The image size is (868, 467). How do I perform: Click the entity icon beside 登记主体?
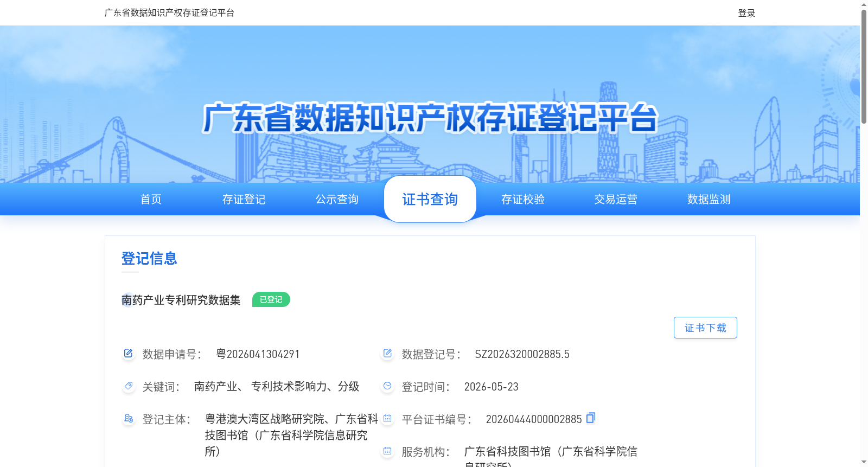[128, 419]
